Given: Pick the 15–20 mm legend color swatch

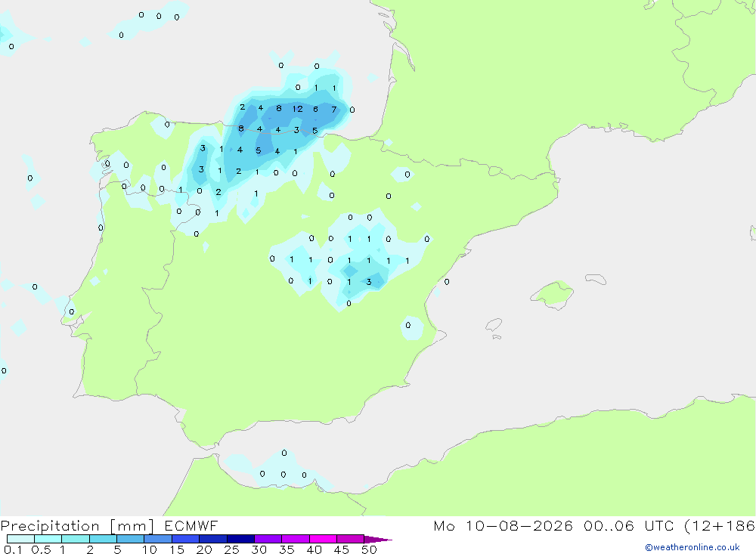Looking at the screenshot, I should coord(185,539).
